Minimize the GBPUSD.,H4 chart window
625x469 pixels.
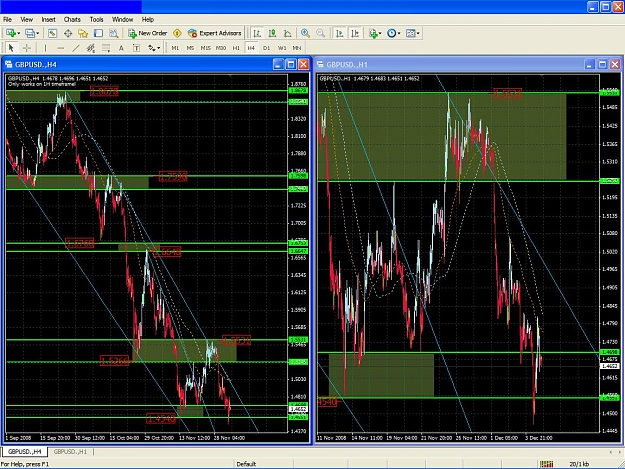tap(278, 64)
